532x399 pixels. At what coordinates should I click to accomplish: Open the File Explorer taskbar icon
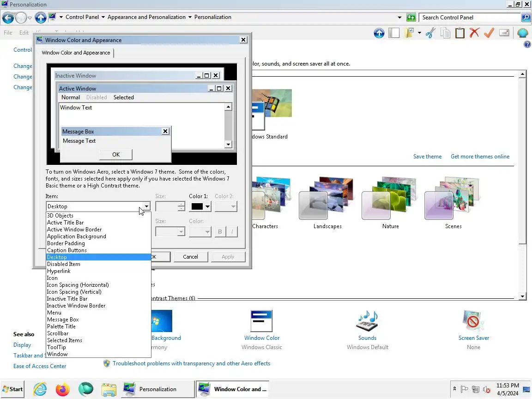coord(109,389)
